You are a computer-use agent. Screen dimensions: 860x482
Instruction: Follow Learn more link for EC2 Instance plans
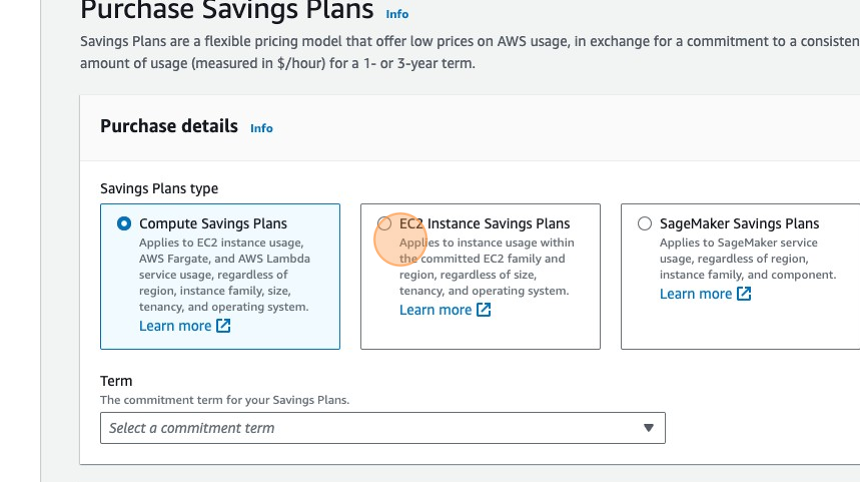(x=435, y=310)
